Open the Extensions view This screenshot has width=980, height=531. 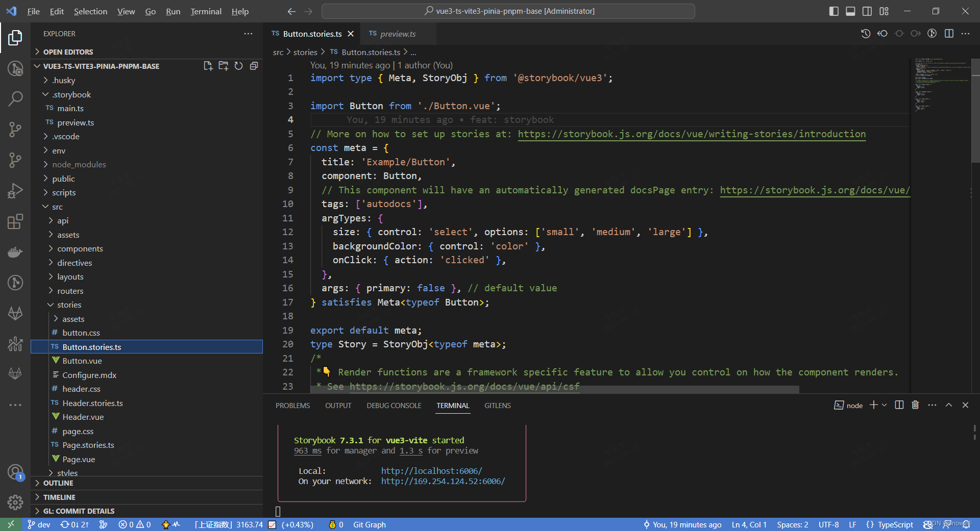pyautogui.click(x=15, y=221)
